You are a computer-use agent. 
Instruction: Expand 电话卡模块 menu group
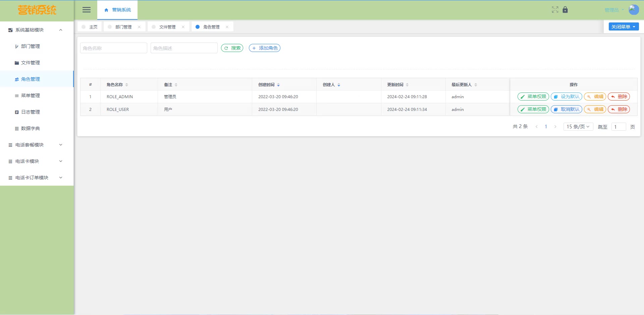(x=37, y=161)
